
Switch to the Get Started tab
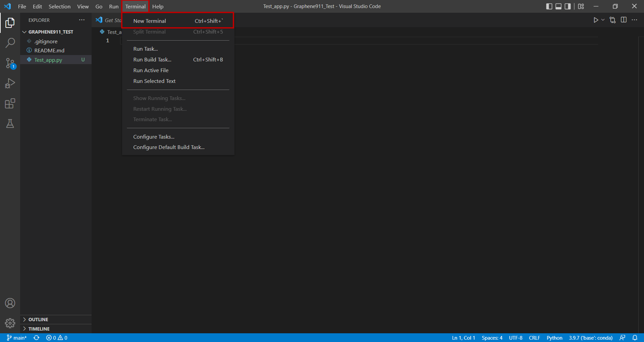click(108, 20)
